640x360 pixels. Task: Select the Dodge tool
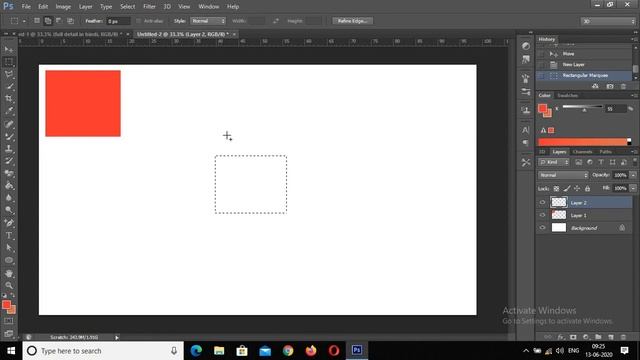point(9,210)
